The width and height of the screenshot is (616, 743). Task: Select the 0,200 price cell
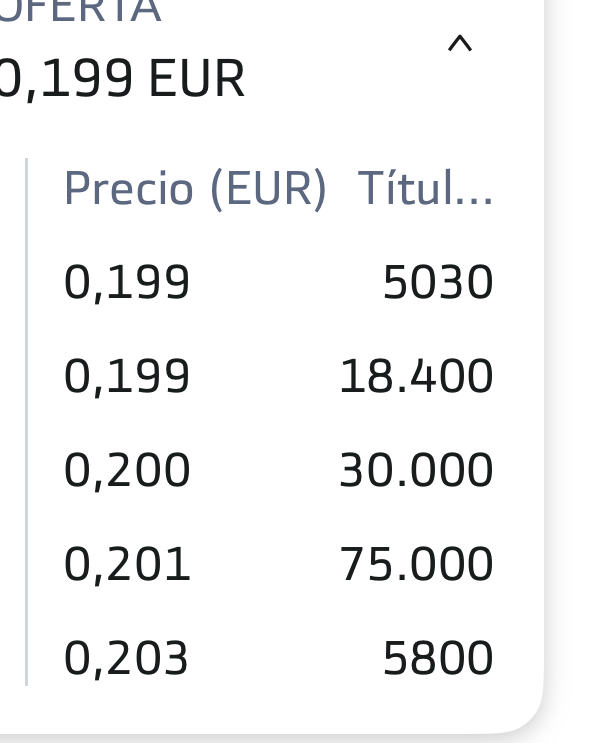127,471
